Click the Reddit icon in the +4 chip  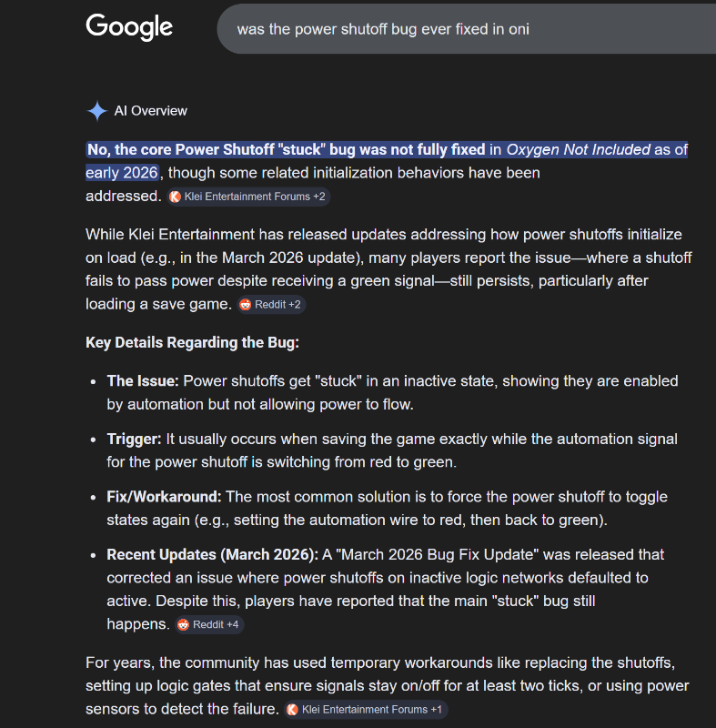184,625
